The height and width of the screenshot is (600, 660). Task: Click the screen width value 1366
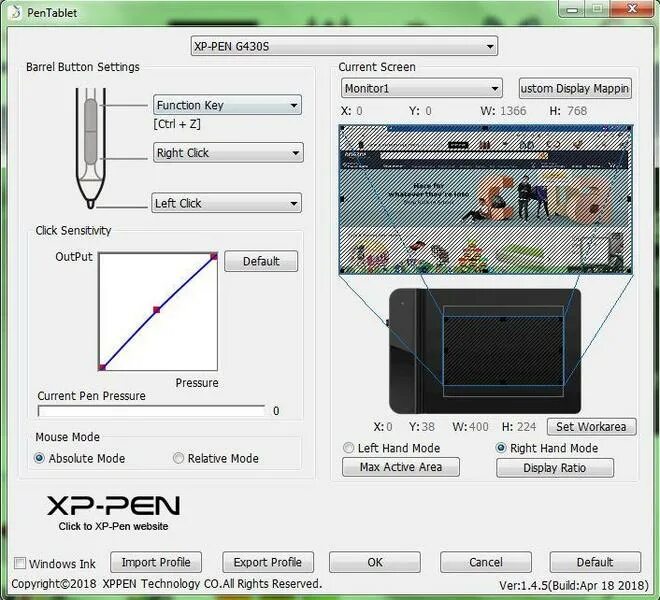click(x=513, y=111)
